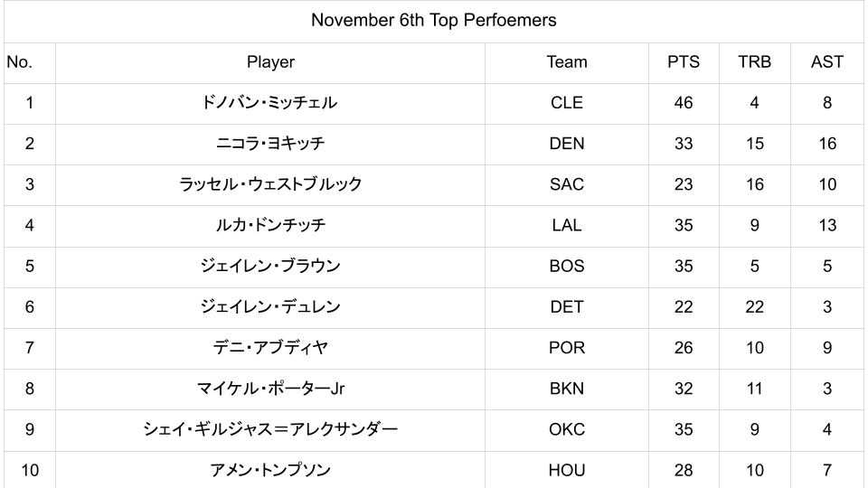
Task: Click the 'No.' header cell
Action: coord(19,62)
